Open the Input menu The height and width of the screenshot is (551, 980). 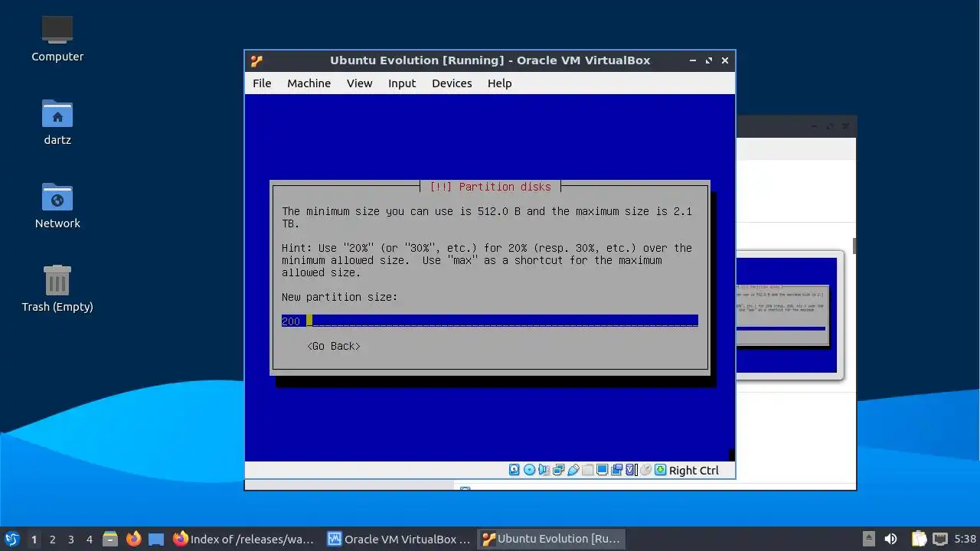[x=402, y=83]
